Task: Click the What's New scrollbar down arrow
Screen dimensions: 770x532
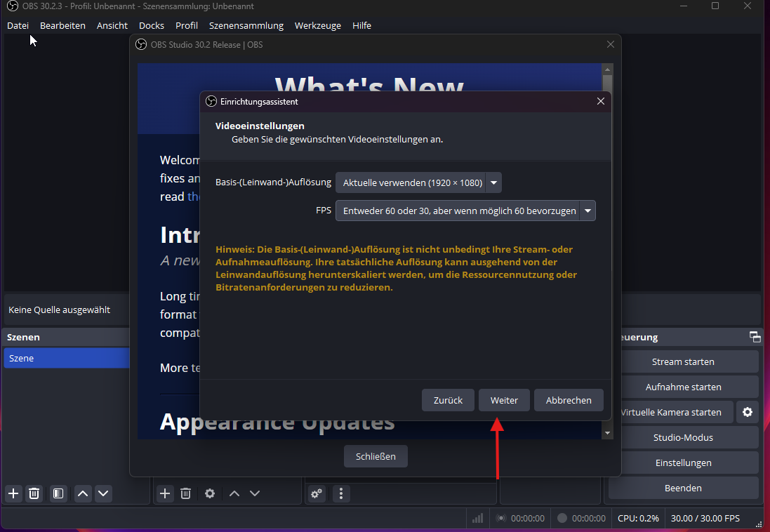Action: (607, 433)
